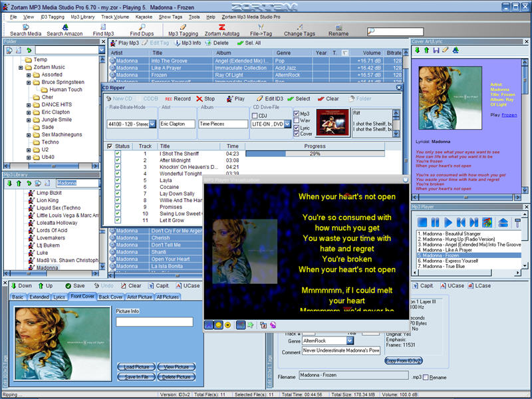
Task: Stop the CD ripping process
Action: point(205,98)
